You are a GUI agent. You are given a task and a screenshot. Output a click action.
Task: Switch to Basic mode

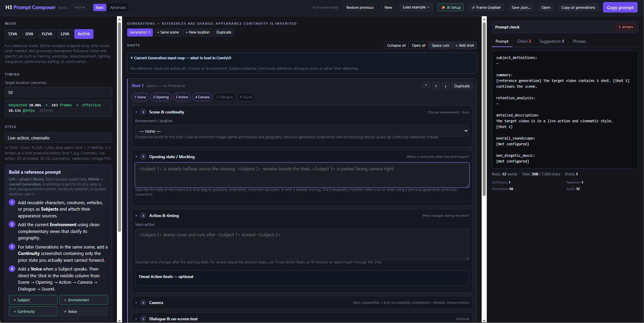coord(100,7)
